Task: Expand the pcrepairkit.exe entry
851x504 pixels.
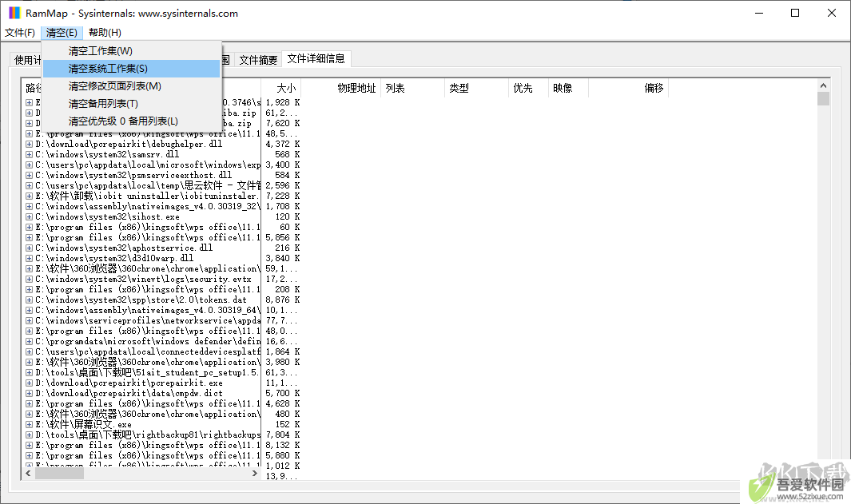Action: (30, 383)
